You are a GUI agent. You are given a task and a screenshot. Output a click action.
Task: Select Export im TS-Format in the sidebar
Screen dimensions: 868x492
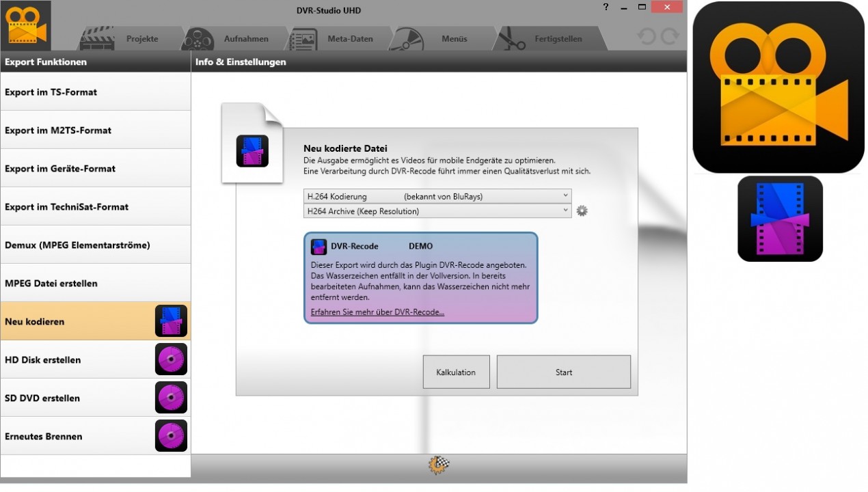click(95, 92)
